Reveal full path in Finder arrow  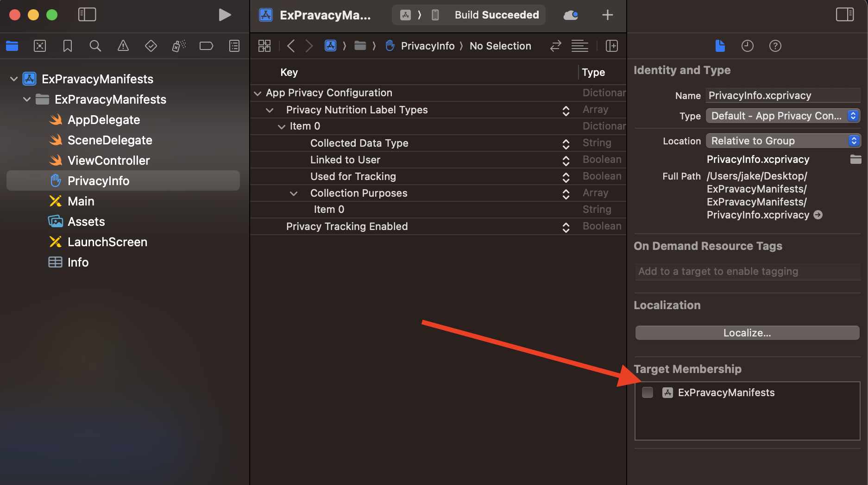[818, 215]
